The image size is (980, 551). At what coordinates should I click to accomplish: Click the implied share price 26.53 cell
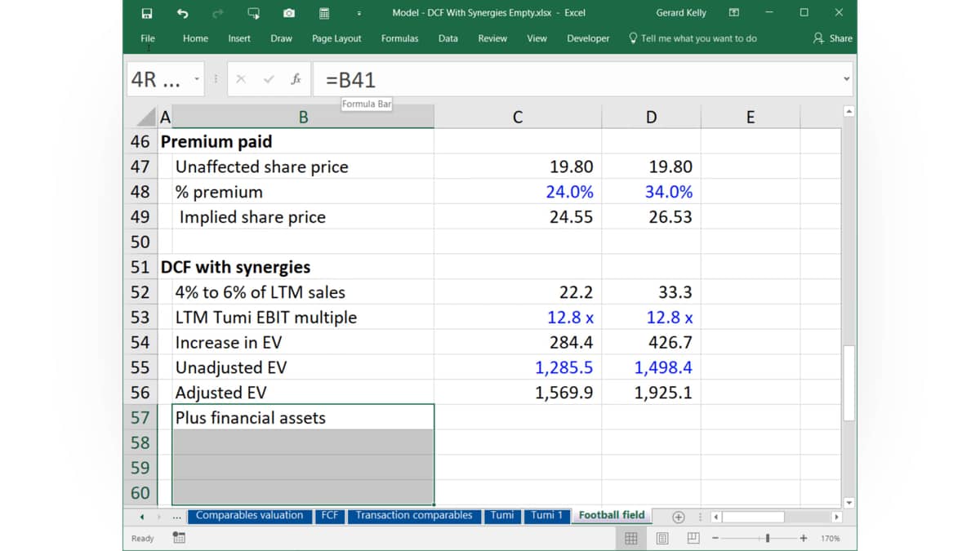tap(651, 217)
